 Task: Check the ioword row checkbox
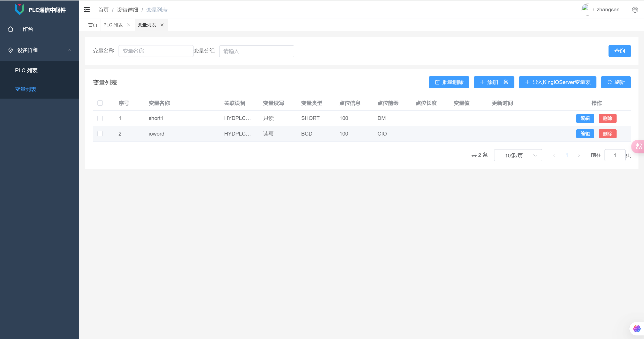100,134
